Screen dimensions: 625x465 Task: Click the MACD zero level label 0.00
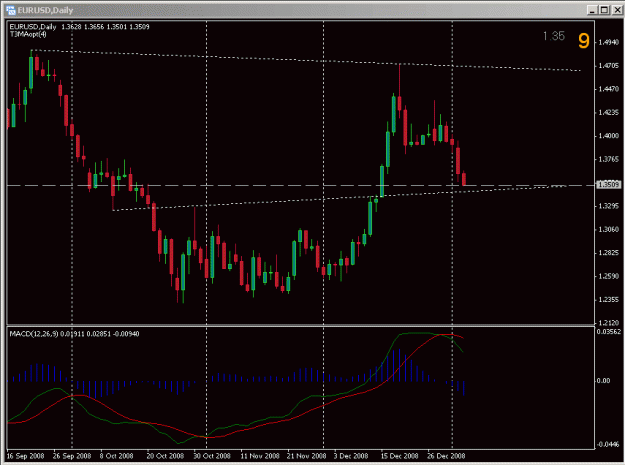point(603,381)
